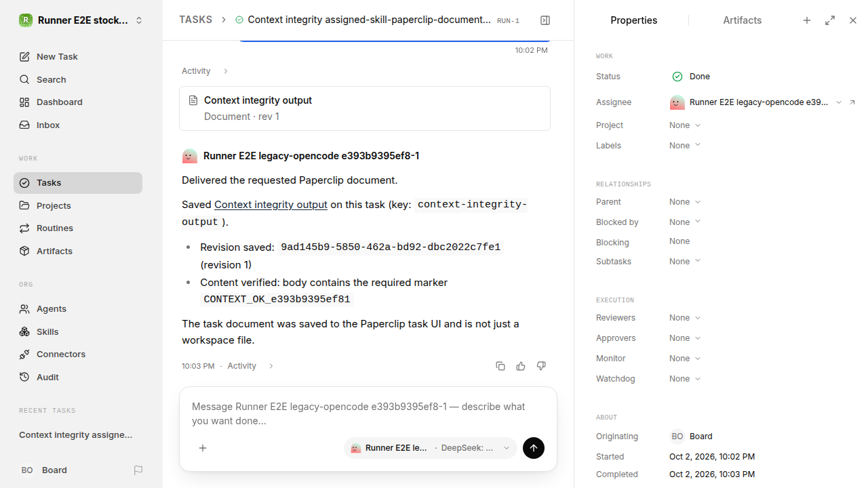The image size is (868, 488).
Task: Click Started date Oct 2, 2026, 10:02 PM
Action: 712,457
